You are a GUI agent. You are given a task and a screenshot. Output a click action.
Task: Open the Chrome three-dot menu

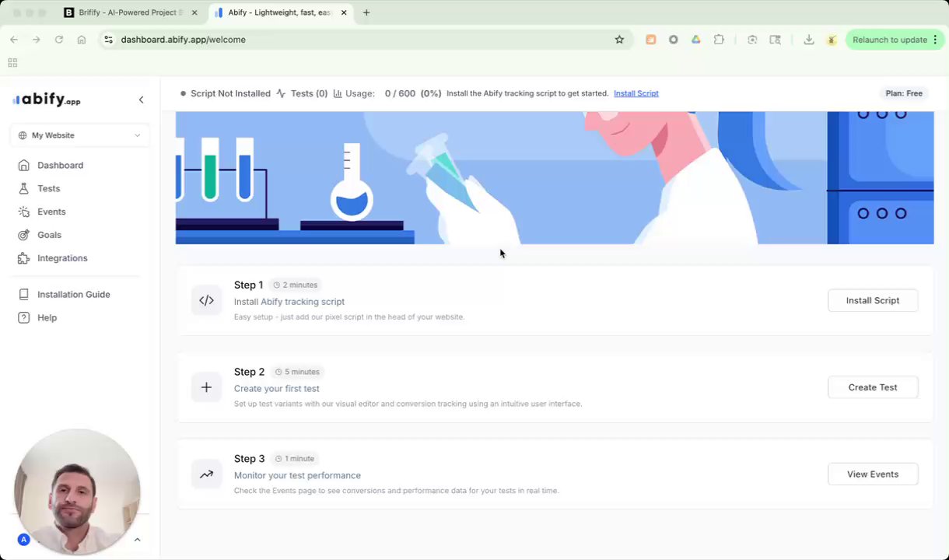[935, 40]
